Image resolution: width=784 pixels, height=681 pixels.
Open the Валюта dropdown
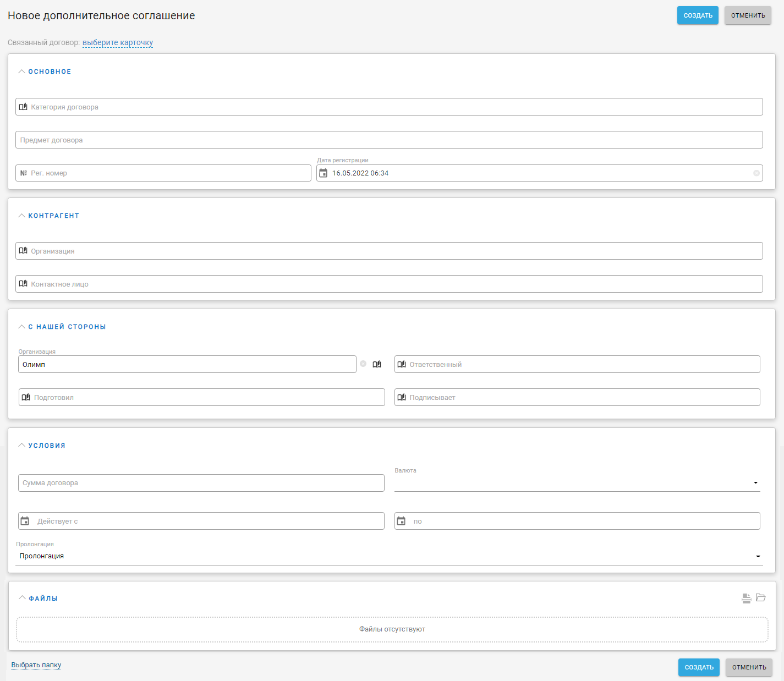coord(577,483)
